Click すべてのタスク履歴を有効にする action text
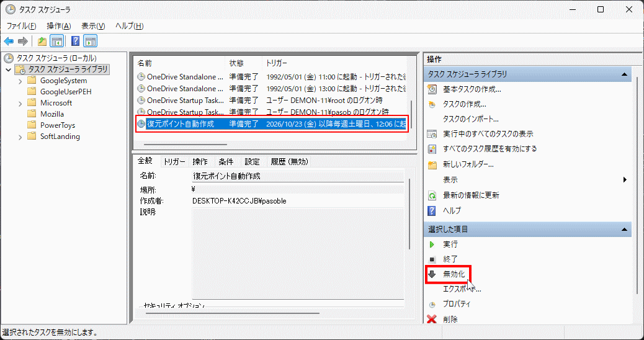The width and height of the screenshot is (644, 340). 490,149
